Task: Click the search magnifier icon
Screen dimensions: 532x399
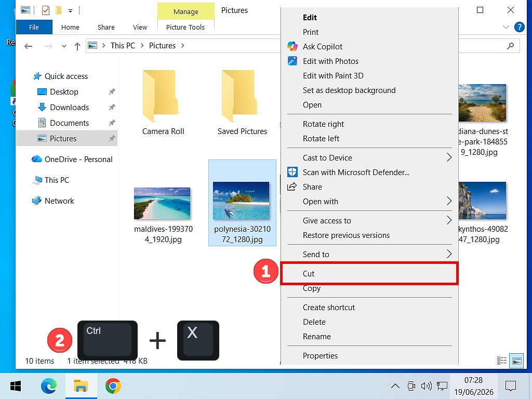Action: (x=510, y=46)
